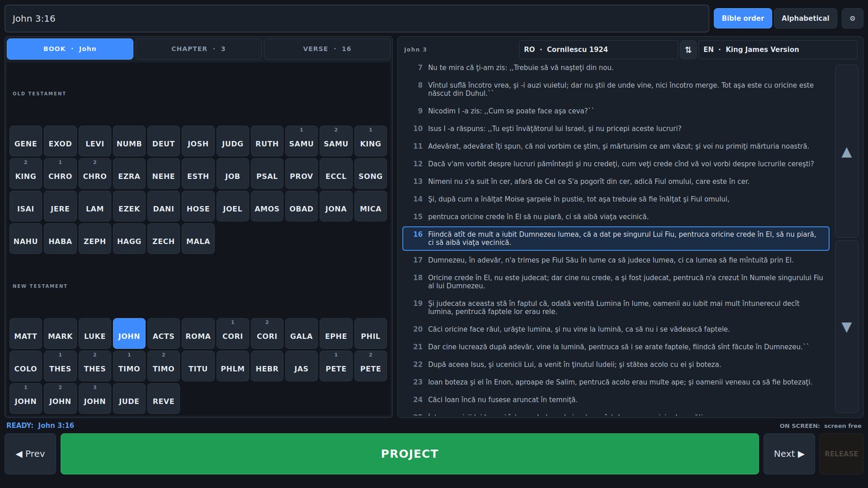
Task: Open the EN King James Version selector
Action: click(x=777, y=49)
